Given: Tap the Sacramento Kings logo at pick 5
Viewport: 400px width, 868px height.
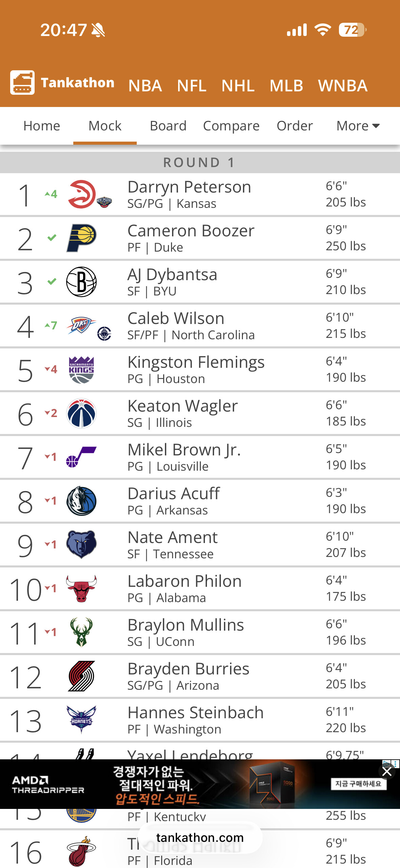Looking at the screenshot, I should pos(81,369).
